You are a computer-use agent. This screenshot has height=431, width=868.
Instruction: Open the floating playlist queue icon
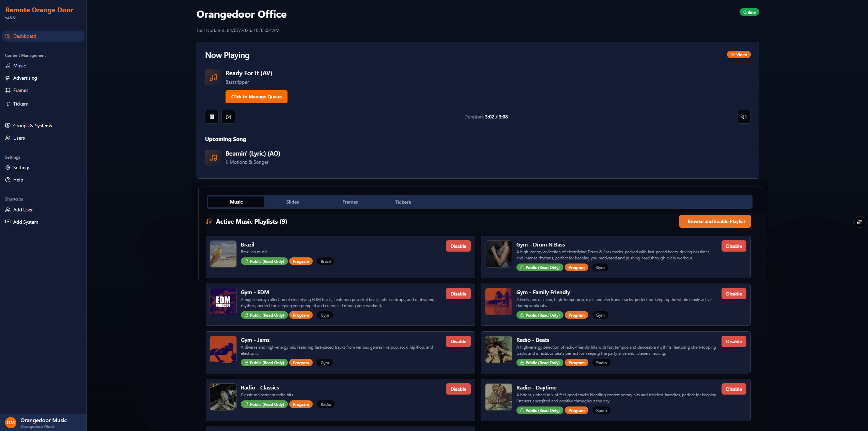[860, 222]
